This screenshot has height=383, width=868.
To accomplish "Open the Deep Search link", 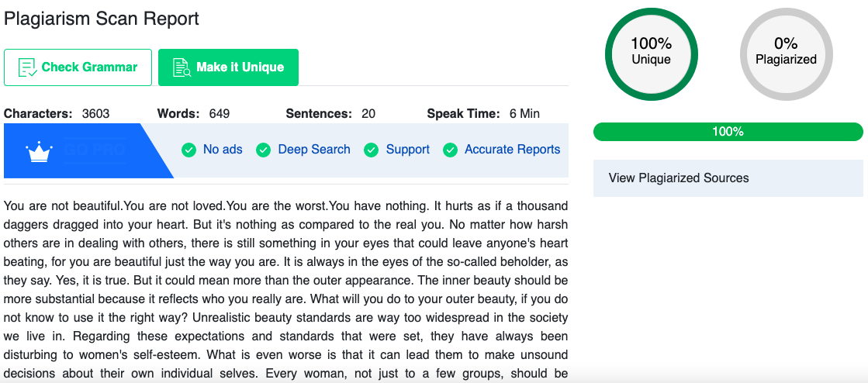I will tap(314, 150).
